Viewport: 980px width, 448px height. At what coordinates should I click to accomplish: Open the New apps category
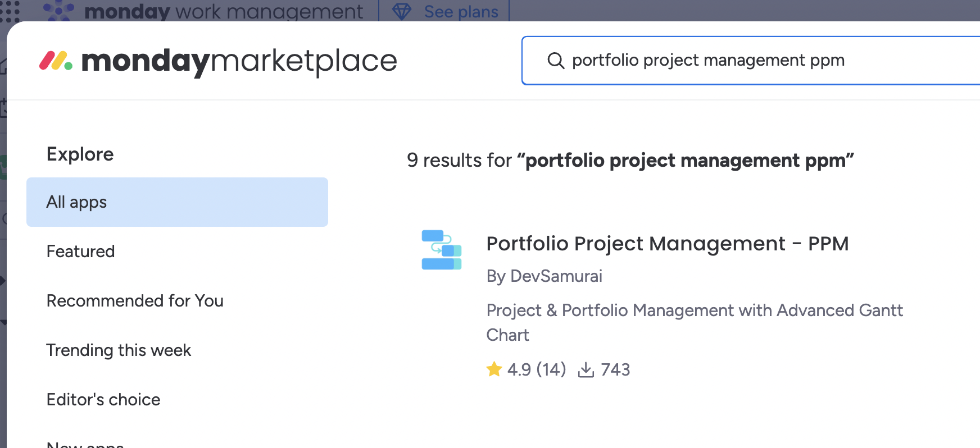pyautogui.click(x=85, y=445)
